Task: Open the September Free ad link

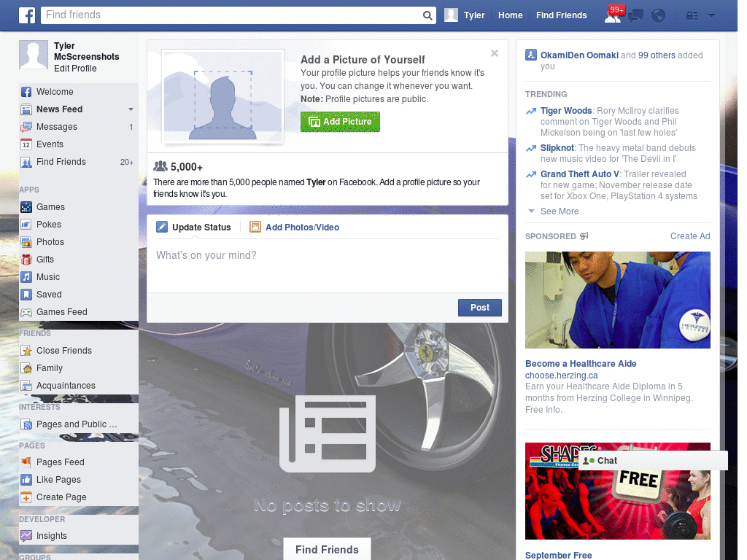Action: pos(558,555)
